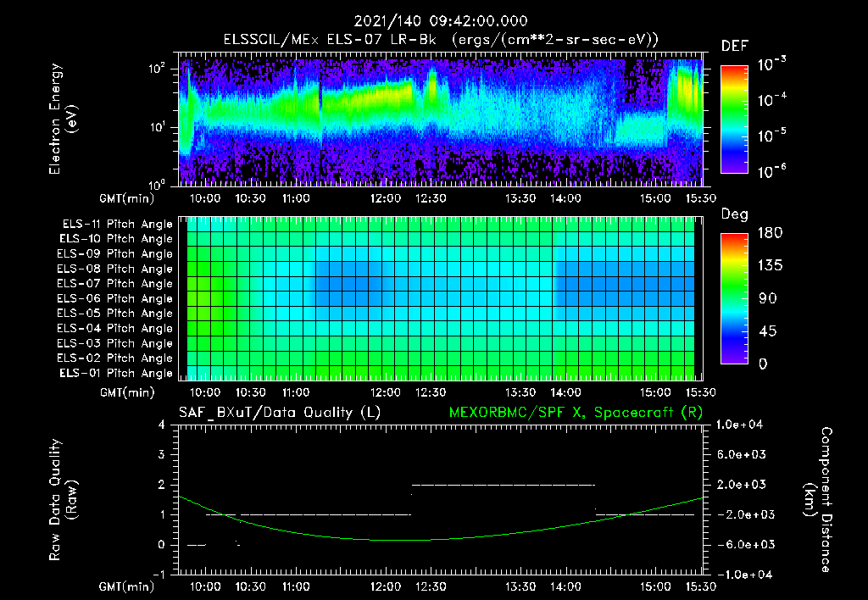The width and height of the screenshot is (868, 600).
Task: Click the 3 tick on the data quality axis
Action: pyautogui.click(x=161, y=454)
